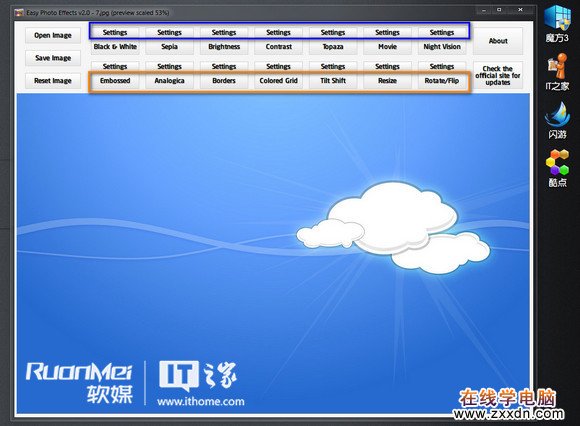The height and width of the screenshot is (426, 580).
Task: Launch the 酷点 desktop shortcut
Action: (x=557, y=168)
